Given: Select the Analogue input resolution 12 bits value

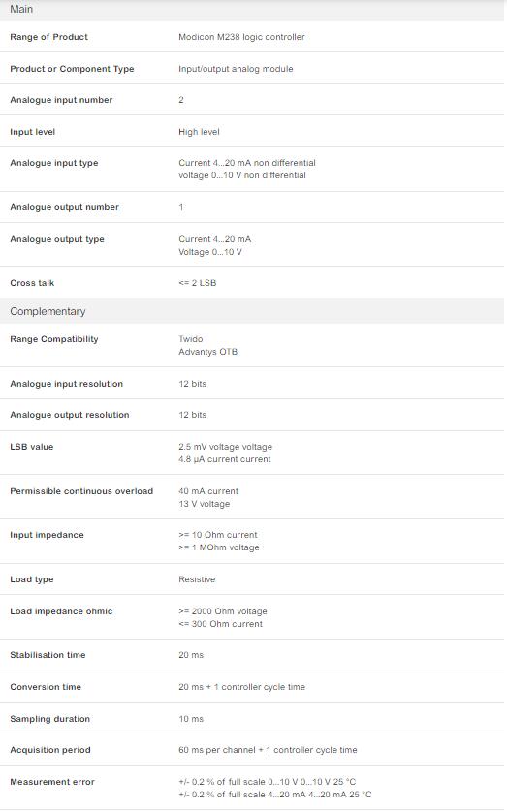Looking at the screenshot, I should (x=192, y=384).
